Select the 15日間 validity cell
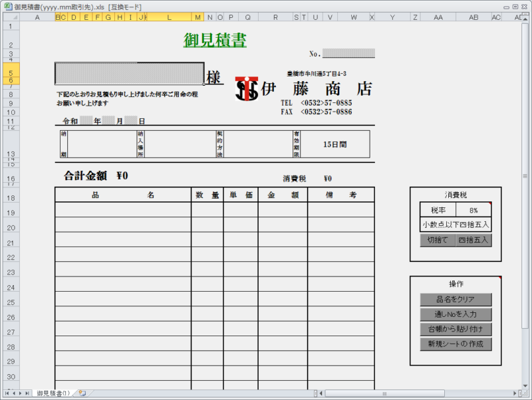This screenshot has width=532, height=400. [335, 144]
